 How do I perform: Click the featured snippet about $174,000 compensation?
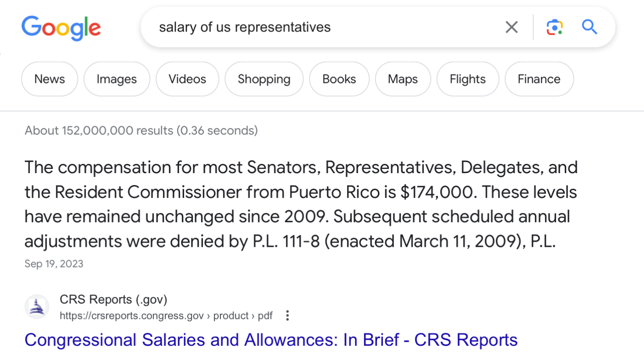[x=300, y=204]
